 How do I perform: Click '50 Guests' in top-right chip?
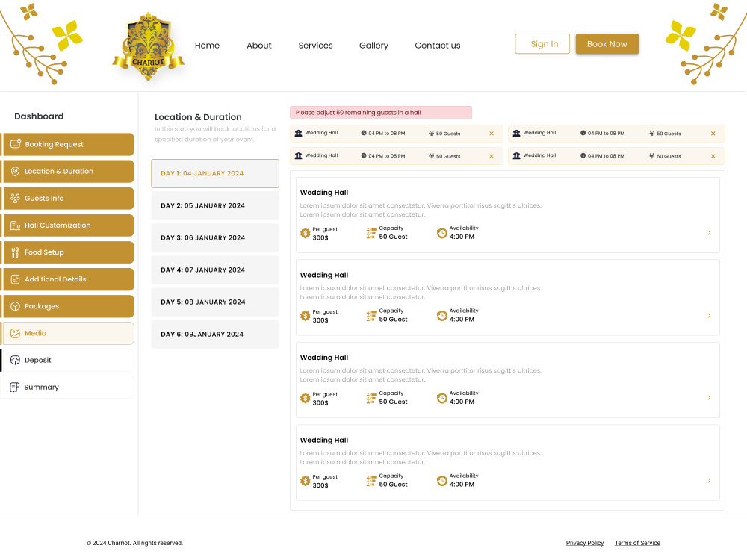[669, 134]
